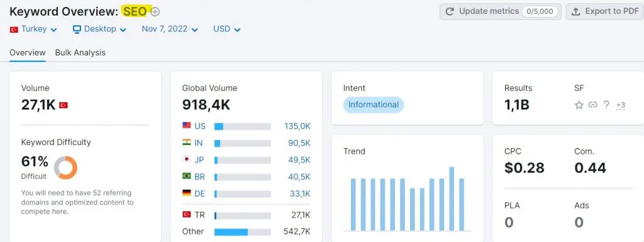Screen dimensions: 644x242
Task: Click the IN country link in Global Volume
Action: pyautogui.click(x=198, y=143)
